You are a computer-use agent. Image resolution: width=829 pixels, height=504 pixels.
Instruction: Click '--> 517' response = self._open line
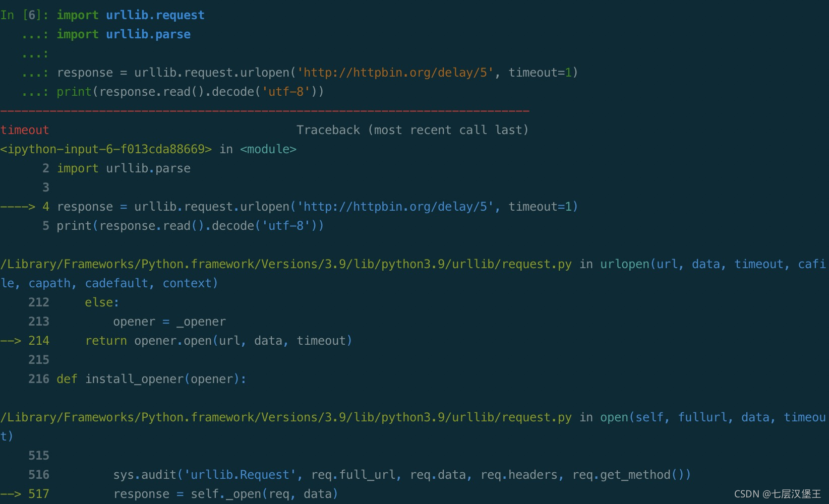point(169,494)
